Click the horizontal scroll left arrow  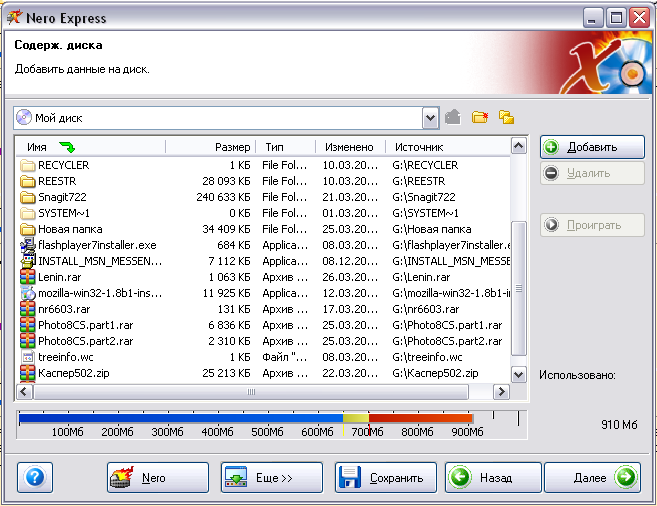(24, 392)
